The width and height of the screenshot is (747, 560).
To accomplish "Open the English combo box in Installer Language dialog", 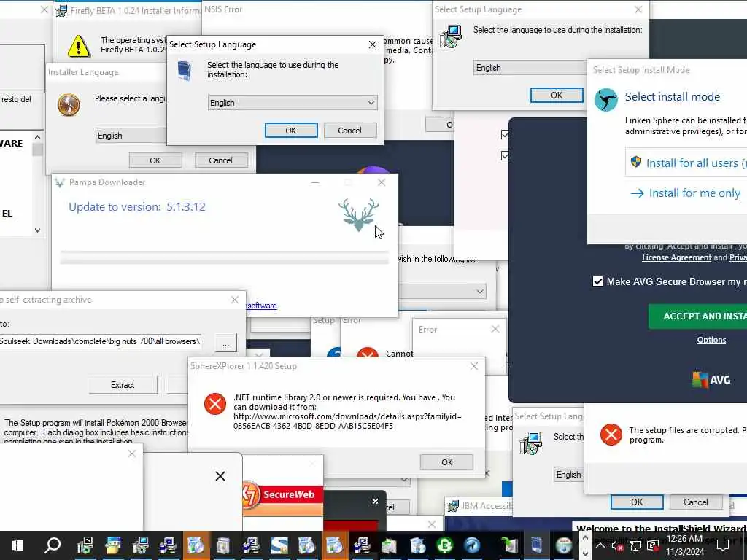I will 131,136.
